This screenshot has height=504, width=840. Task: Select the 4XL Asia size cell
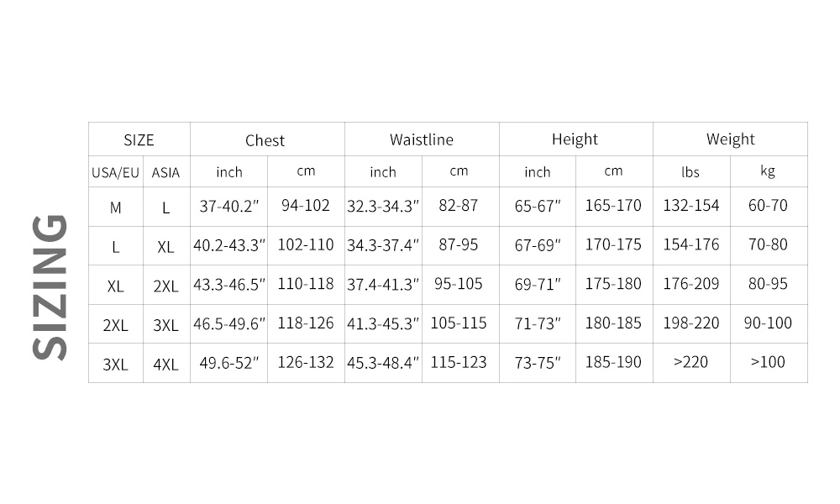(165, 365)
